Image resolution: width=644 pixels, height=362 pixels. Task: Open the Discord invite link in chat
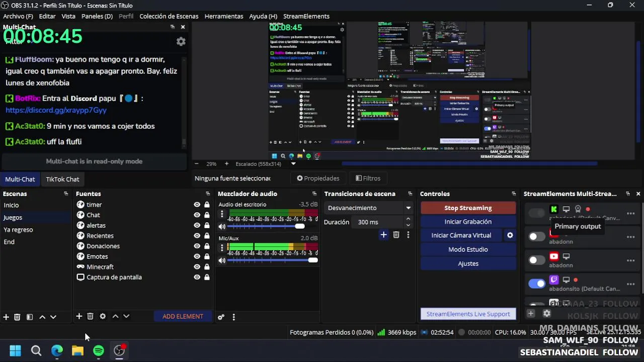[56, 110]
